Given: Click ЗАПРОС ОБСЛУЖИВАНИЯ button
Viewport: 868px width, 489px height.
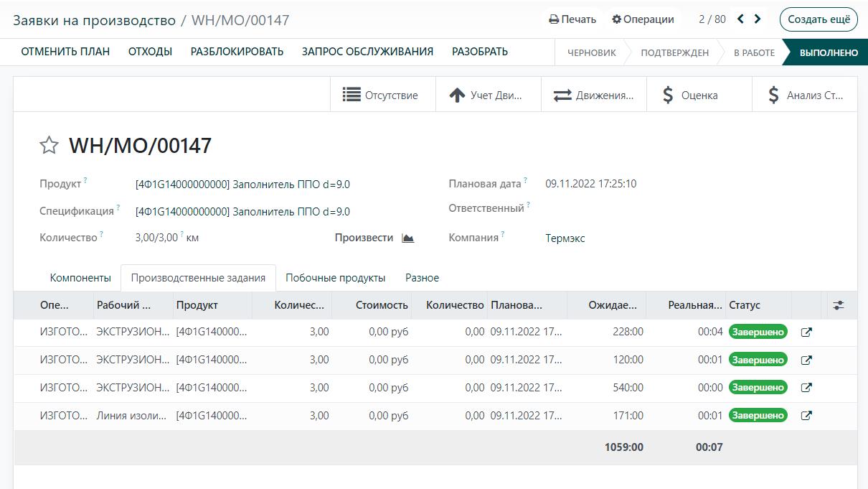Looking at the screenshot, I should [x=367, y=52].
